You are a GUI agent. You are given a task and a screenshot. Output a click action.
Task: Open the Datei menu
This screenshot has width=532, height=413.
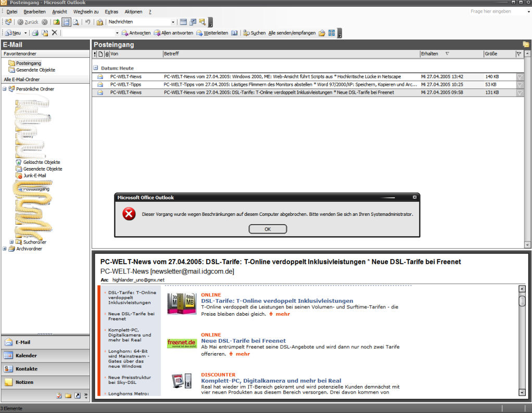[12, 11]
